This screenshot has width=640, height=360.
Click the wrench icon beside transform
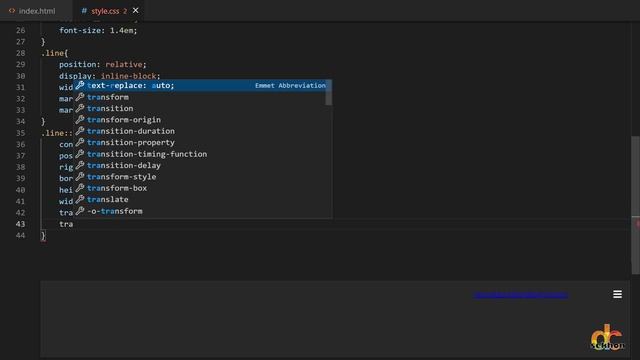click(x=80, y=97)
